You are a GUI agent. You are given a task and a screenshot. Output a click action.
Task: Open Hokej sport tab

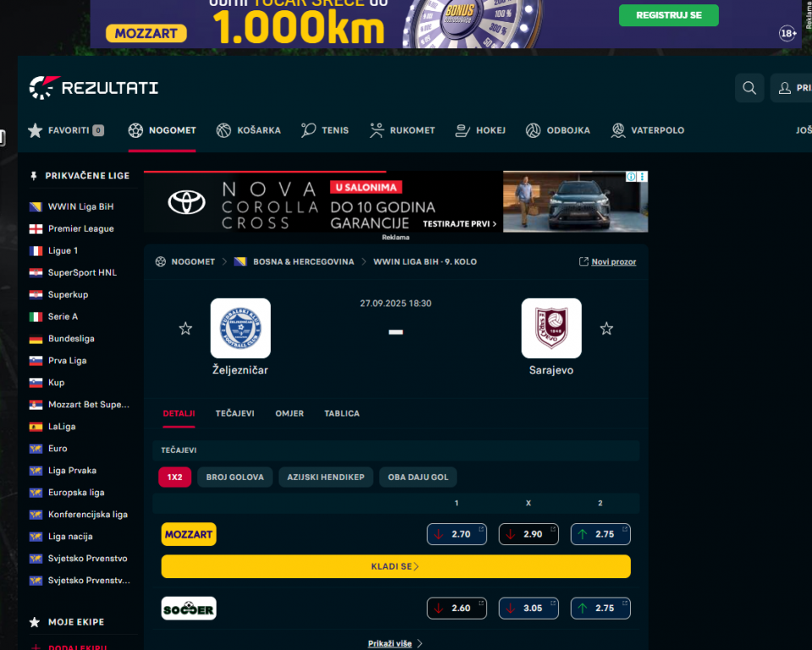pyautogui.click(x=480, y=130)
